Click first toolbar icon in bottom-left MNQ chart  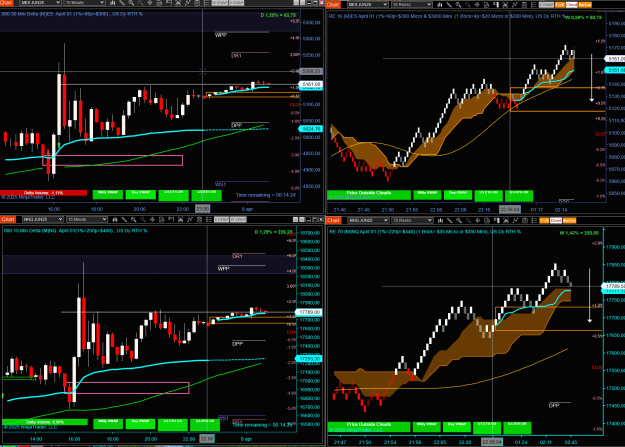tap(115, 219)
